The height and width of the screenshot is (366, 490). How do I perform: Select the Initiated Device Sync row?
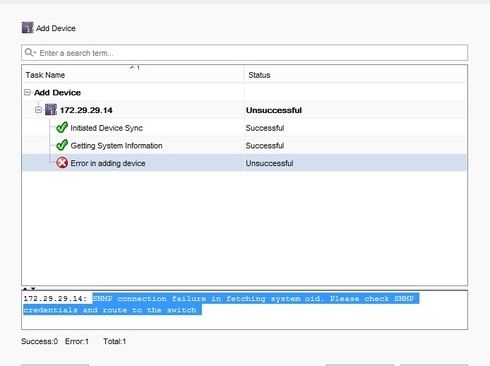pyautogui.click(x=244, y=128)
